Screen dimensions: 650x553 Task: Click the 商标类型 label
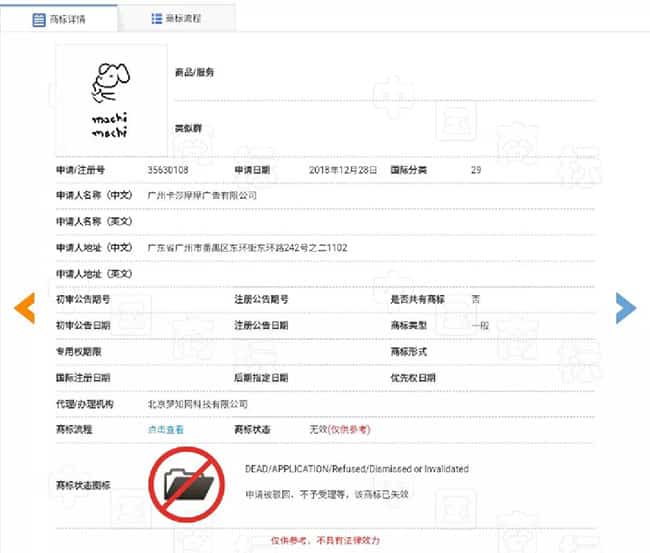pyautogui.click(x=408, y=325)
